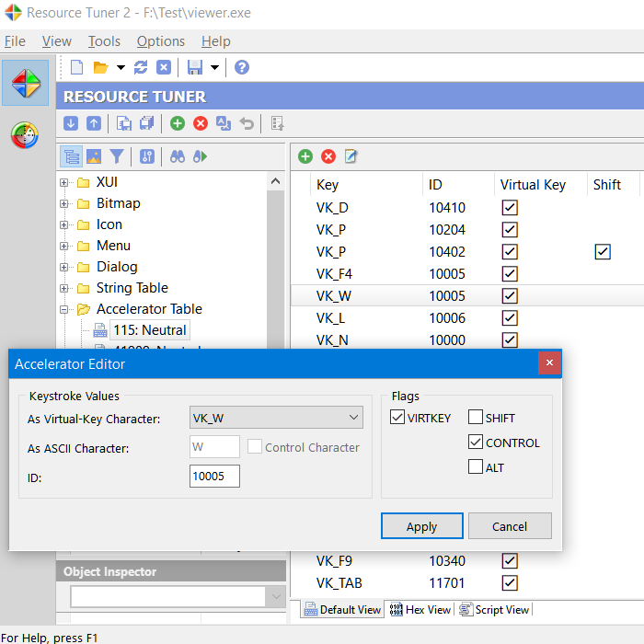This screenshot has height=644, width=644.
Task: Click the Close file blue X icon
Action: point(164,67)
